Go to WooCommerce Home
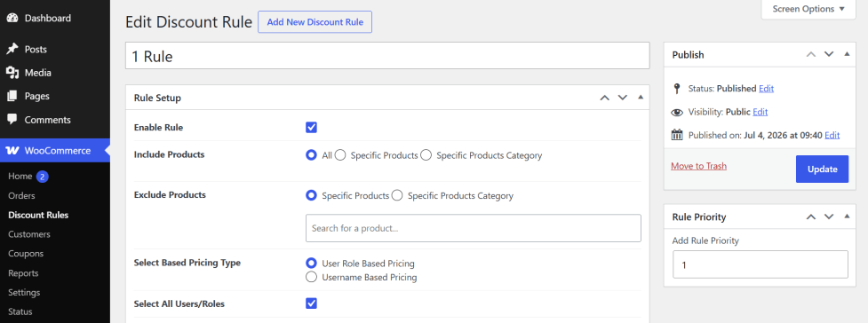868x323 pixels. (20, 177)
